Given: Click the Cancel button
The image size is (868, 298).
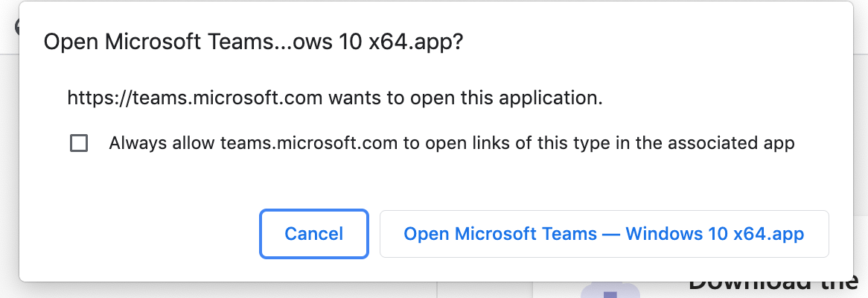Looking at the screenshot, I should coord(314,233).
